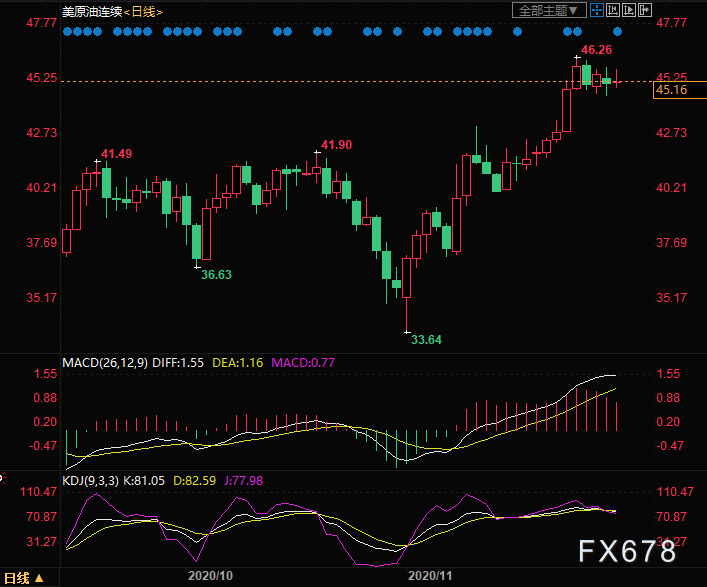Click the 36.63 trough price label

(217, 274)
